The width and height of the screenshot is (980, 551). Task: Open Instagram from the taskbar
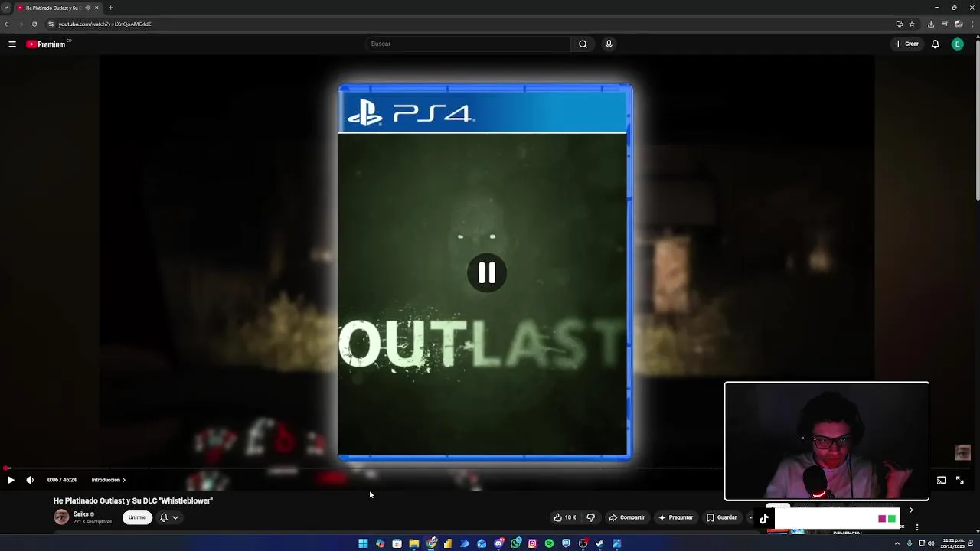pyautogui.click(x=532, y=543)
